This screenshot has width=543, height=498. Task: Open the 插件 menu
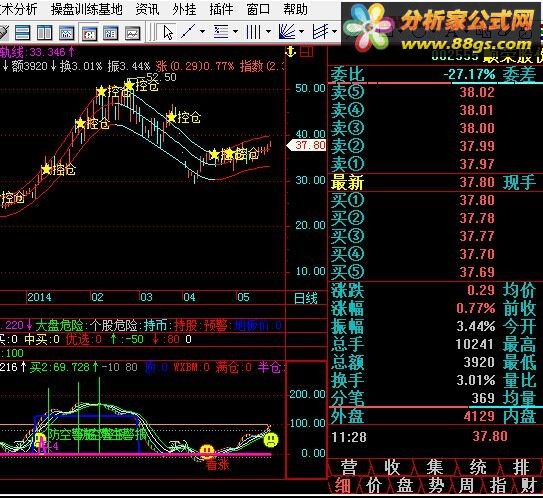(221, 9)
